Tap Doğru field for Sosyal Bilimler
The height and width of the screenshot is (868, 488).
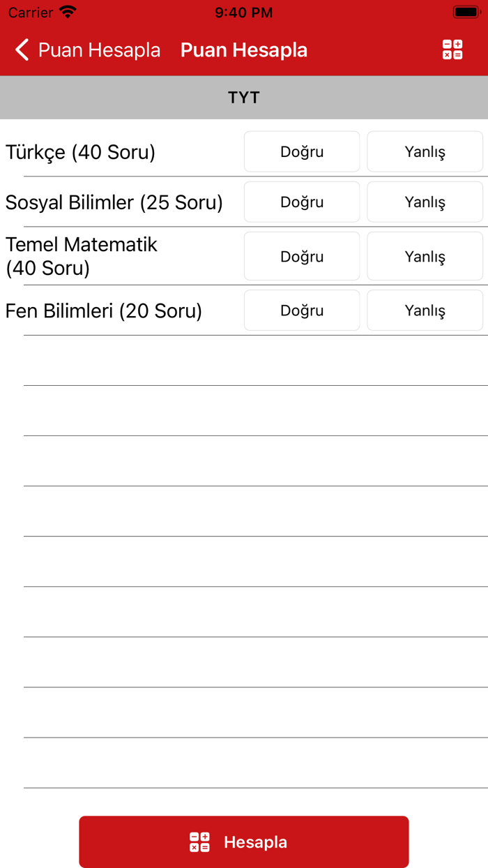click(x=301, y=202)
